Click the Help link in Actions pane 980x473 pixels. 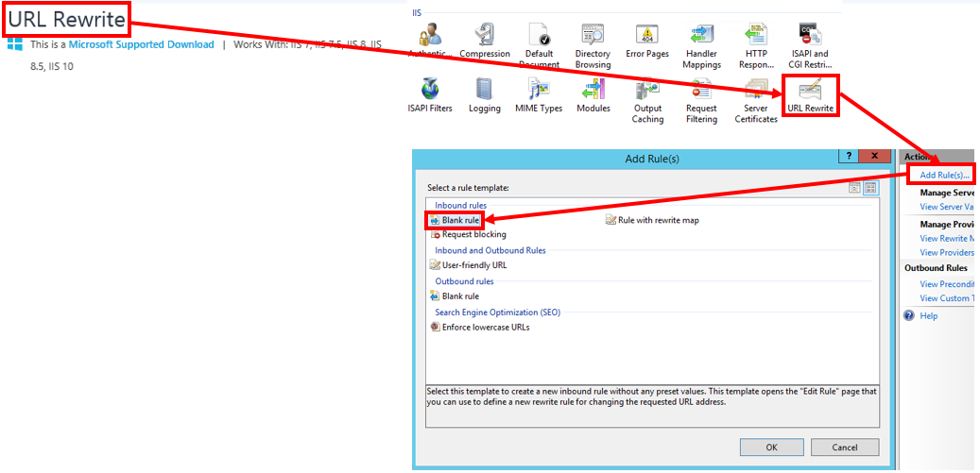point(929,315)
